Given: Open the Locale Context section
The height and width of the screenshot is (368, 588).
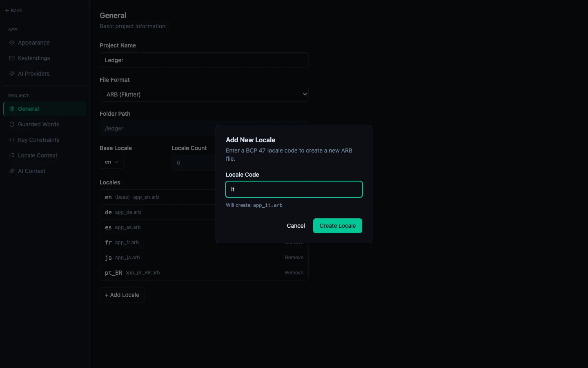Looking at the screenshot, I should pyautogui.click(x=45, y=155).
